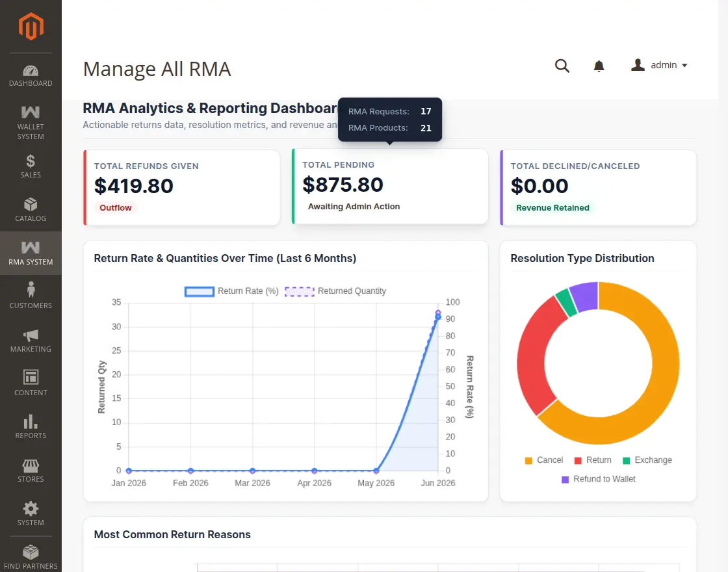The image size is (728, 572).
Task: Click the Total Refunds Given card
Action: point(181,188)
